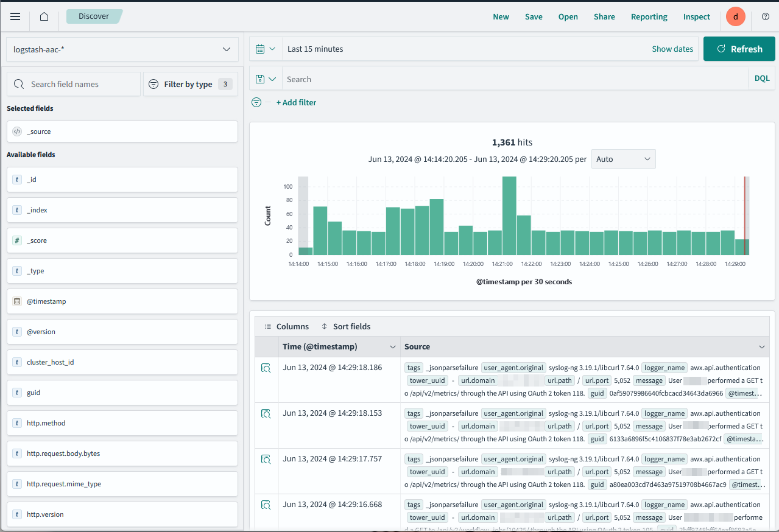
Task: Click the tallest histogram bar at 14:21
Action: pos(509,215)
